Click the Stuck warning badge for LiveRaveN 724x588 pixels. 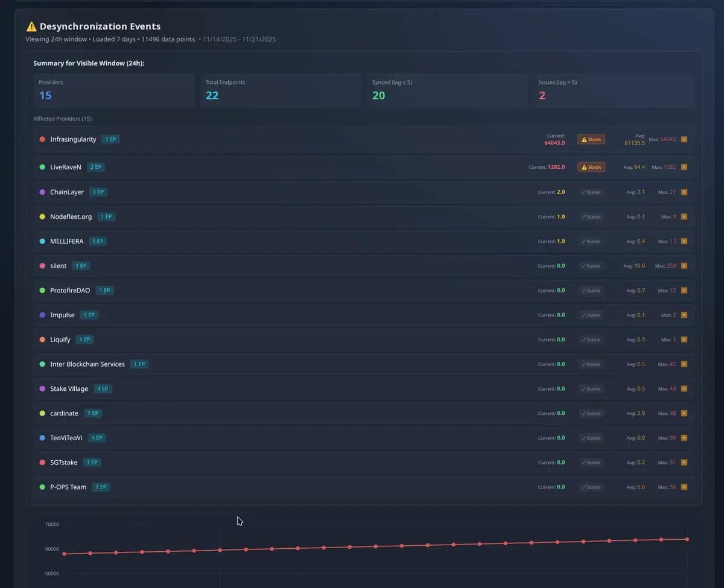click(591, 167)
